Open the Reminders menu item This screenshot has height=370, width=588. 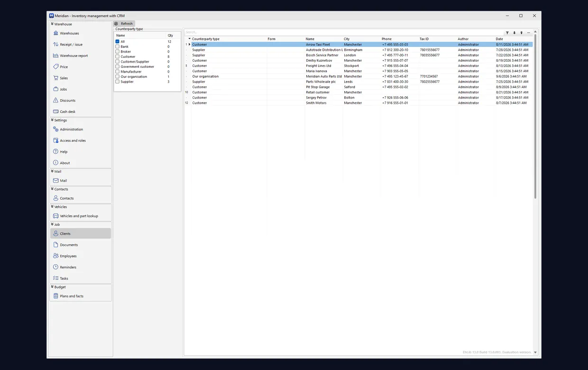pos(81,267)
